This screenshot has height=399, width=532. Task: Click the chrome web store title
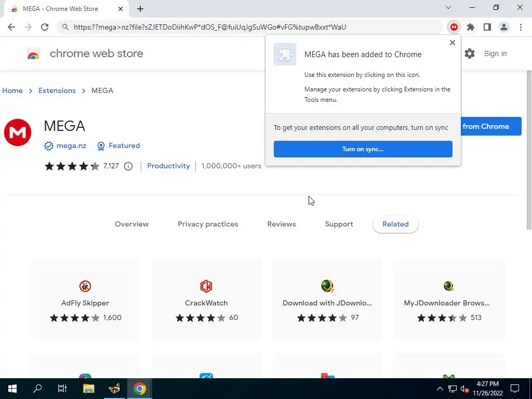96,54
